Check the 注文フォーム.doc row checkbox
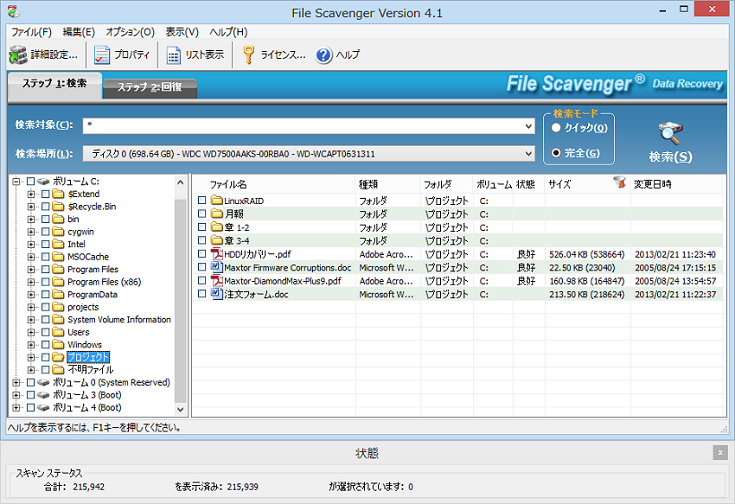 [x=202, y=294]
